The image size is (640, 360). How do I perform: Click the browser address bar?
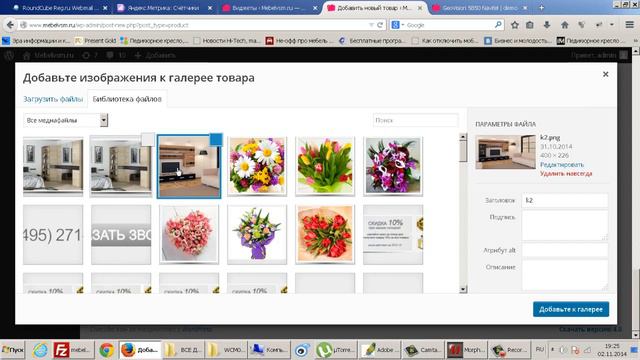pos(196,25)
